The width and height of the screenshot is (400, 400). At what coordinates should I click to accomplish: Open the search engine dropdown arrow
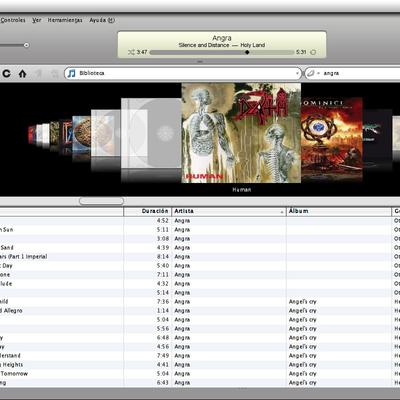318,73
